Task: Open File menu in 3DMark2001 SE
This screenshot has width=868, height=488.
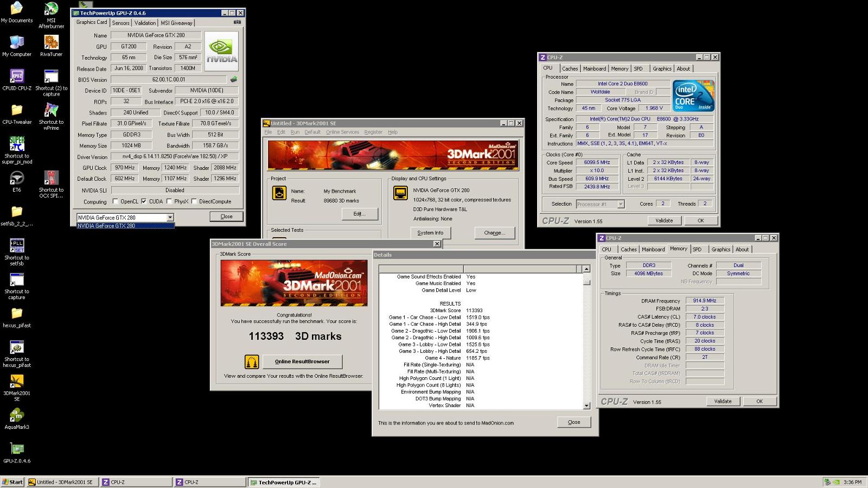Action: [268, 132]
